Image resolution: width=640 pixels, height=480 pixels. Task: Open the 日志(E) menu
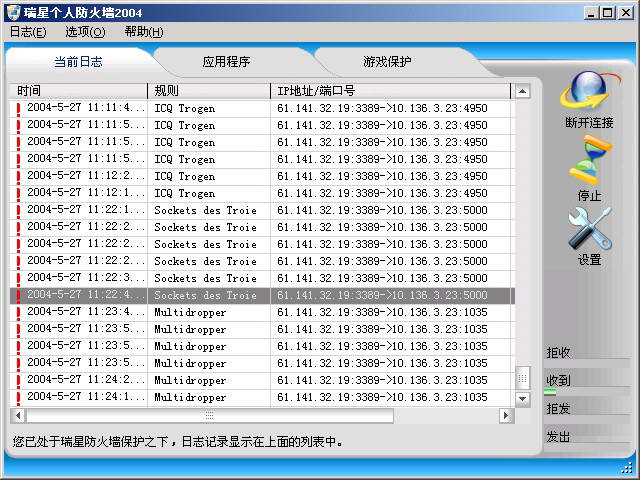coord(28,32)
